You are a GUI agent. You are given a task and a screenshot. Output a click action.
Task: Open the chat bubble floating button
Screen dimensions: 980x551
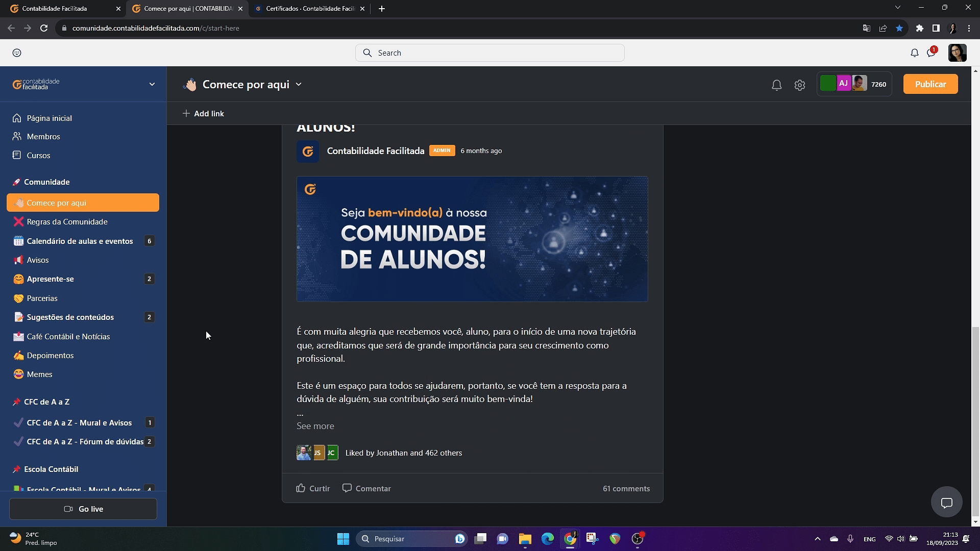point(946,503)
